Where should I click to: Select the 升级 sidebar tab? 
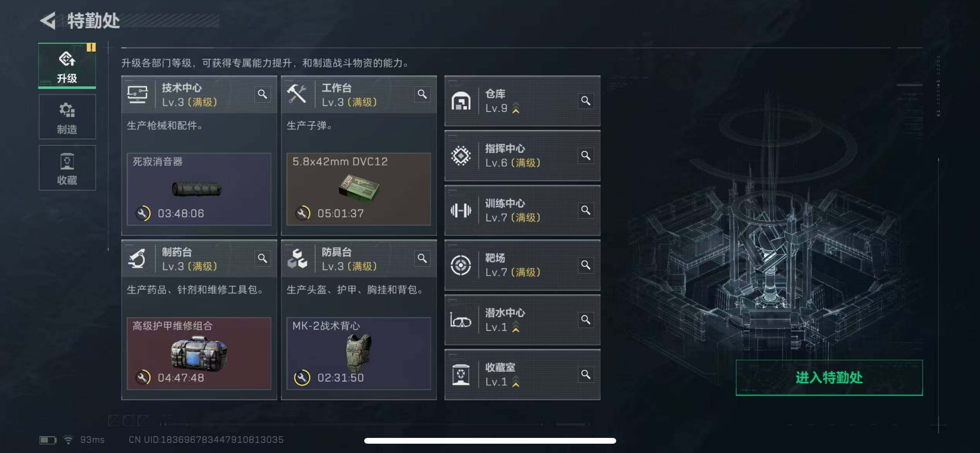(67, 66)
